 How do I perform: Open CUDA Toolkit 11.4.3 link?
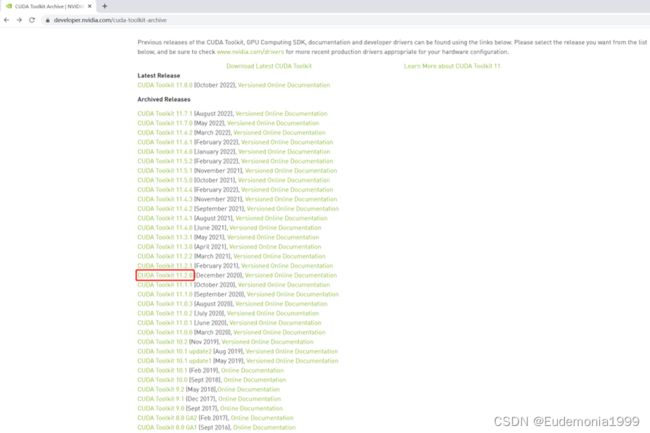(x=165, y=199)
